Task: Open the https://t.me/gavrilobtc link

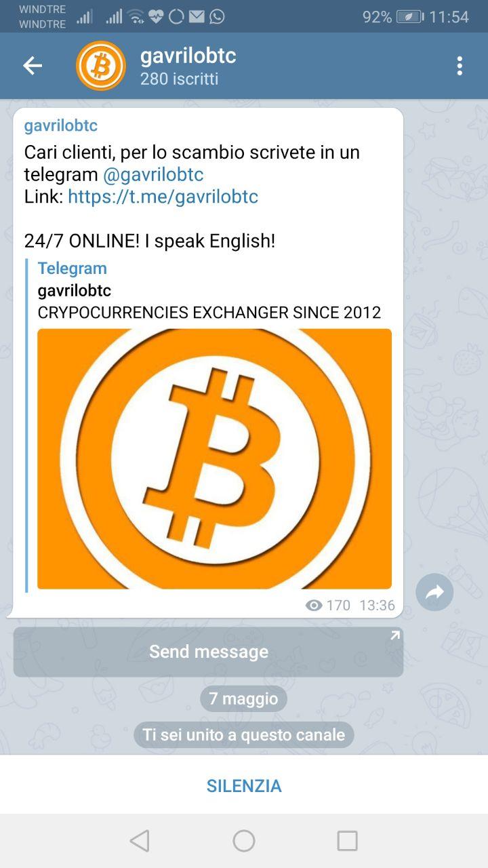Action: click(x=163, y=197)
